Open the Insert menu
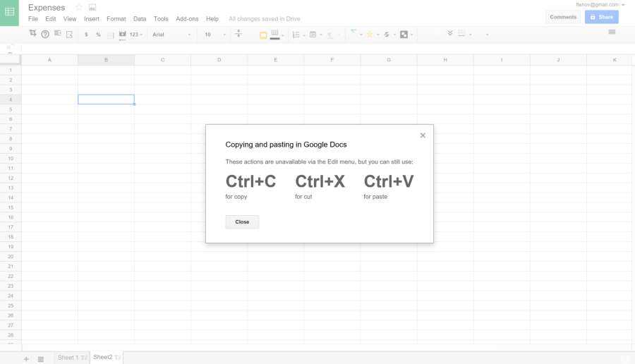 92,19
